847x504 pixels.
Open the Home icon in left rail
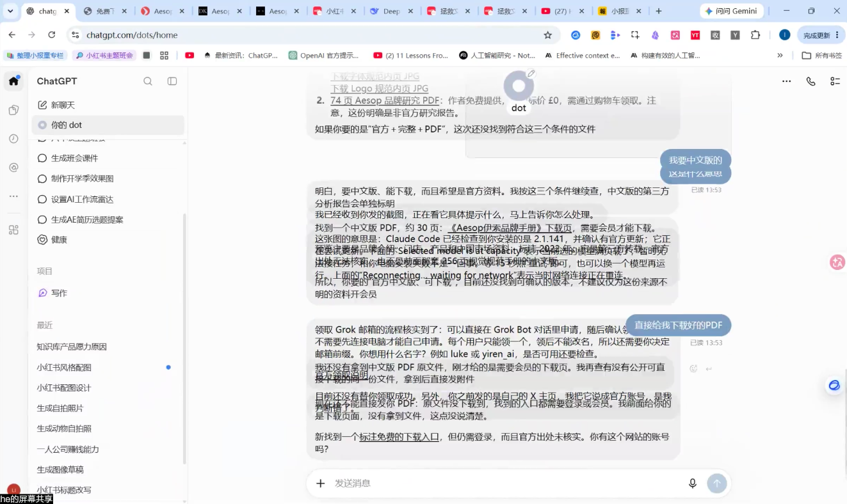pyautogui.click(x=13, y=81)
